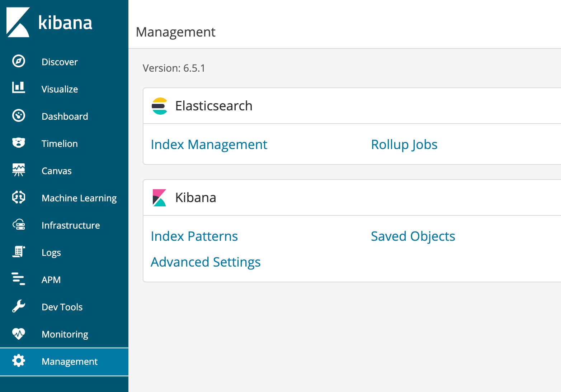Image resolution: width=561 pixels, height=392 pixels.
Task: Click the Logs scroll icon
Action: [19, 252]
